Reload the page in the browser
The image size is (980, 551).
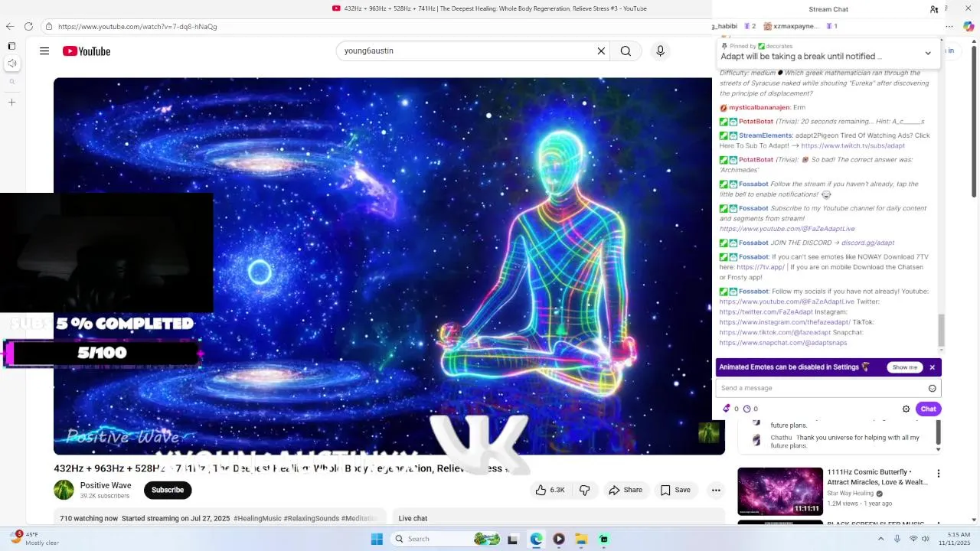coord(28,26)
